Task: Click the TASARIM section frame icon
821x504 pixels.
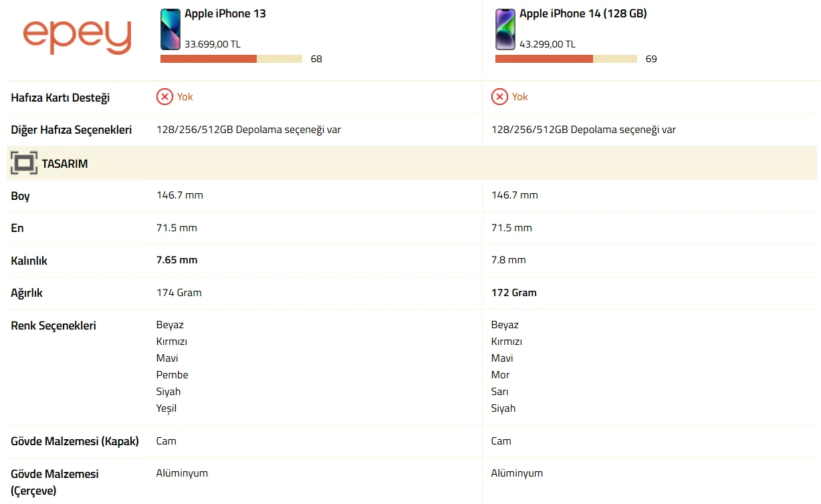Action: coord(24,164)
